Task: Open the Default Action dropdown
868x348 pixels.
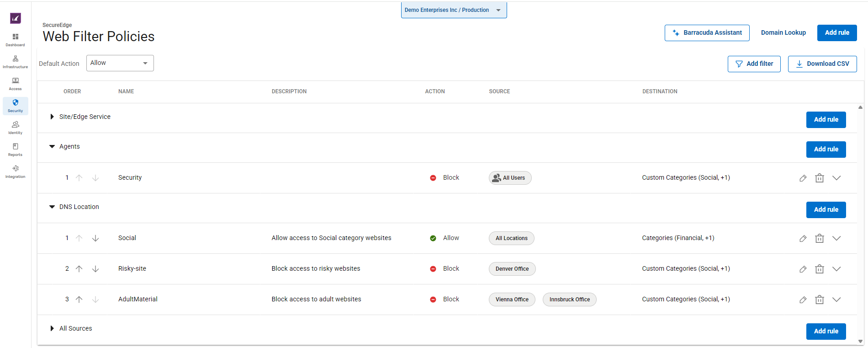Action: click(x=120, y=63)
